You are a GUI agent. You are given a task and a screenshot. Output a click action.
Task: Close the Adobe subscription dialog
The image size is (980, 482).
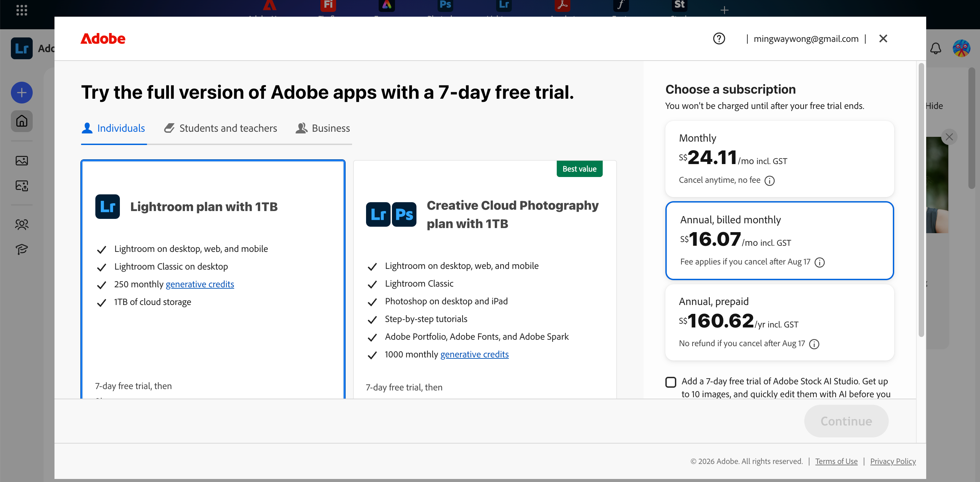click(x=883, y=38)
